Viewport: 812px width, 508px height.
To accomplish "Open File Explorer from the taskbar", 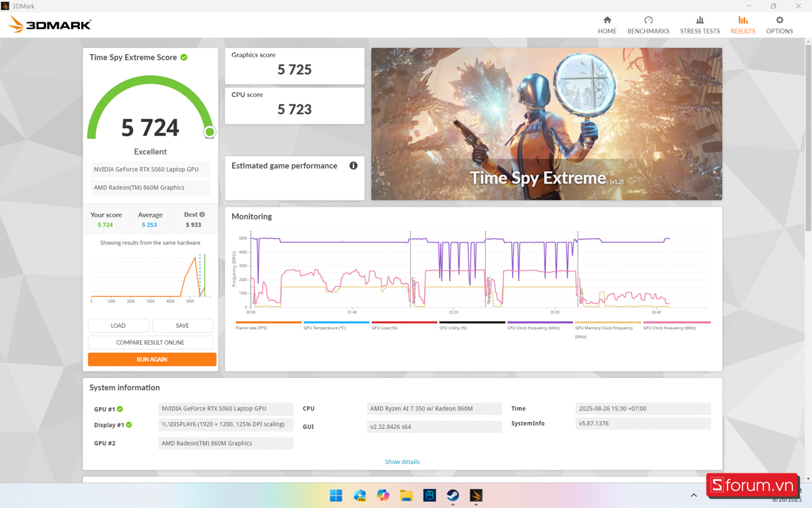I will point(406,495).
